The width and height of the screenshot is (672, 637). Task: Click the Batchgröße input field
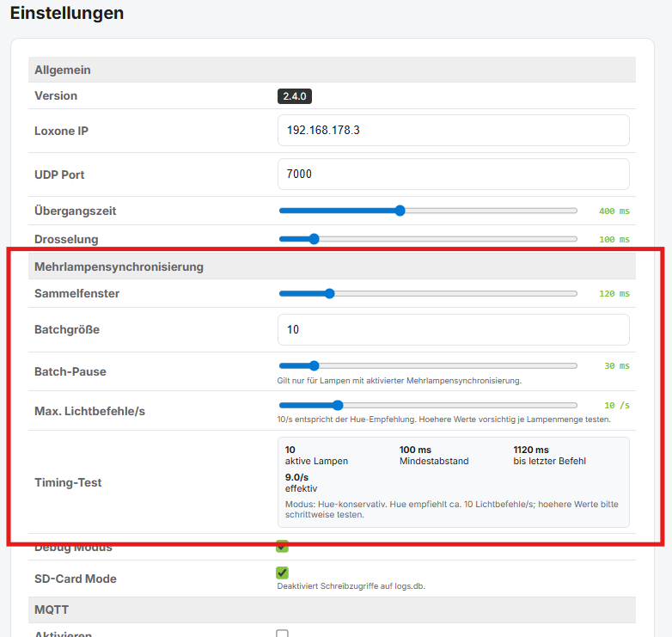(454, 329)
